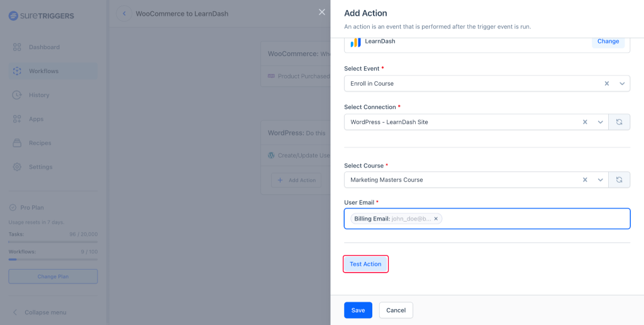Open the History page
The image size is (644, 325).
tap(53, 95)
